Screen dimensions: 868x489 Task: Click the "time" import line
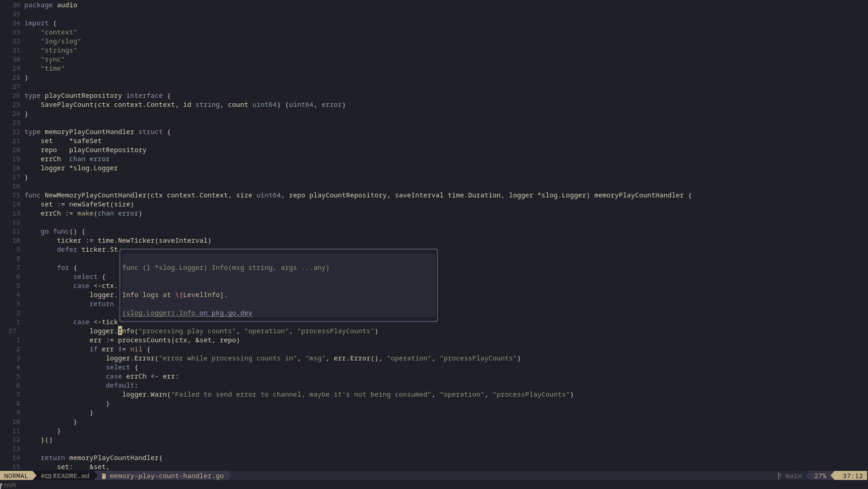pos(52,68)
